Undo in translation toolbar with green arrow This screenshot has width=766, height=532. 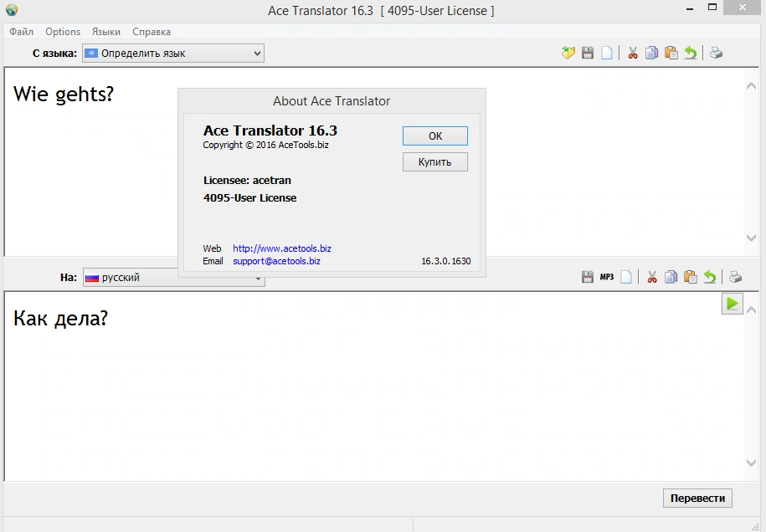(x=710, y=277)
